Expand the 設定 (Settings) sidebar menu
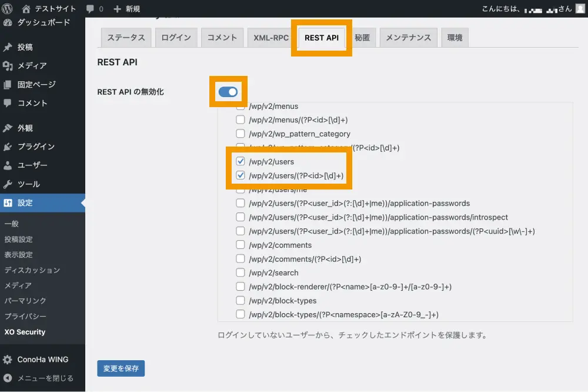588x392 pixels. [25, 203]
